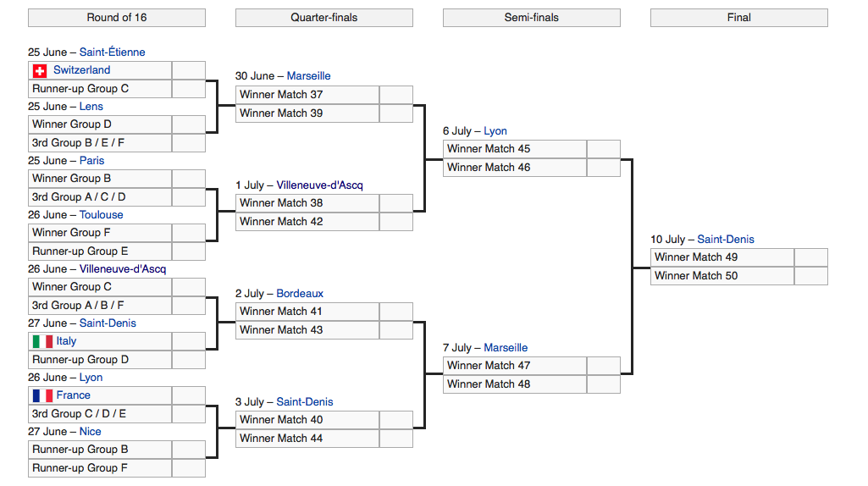Screen dimensions: 868x486
Task: Open the Lens venue link
Action: pos(91,107)
